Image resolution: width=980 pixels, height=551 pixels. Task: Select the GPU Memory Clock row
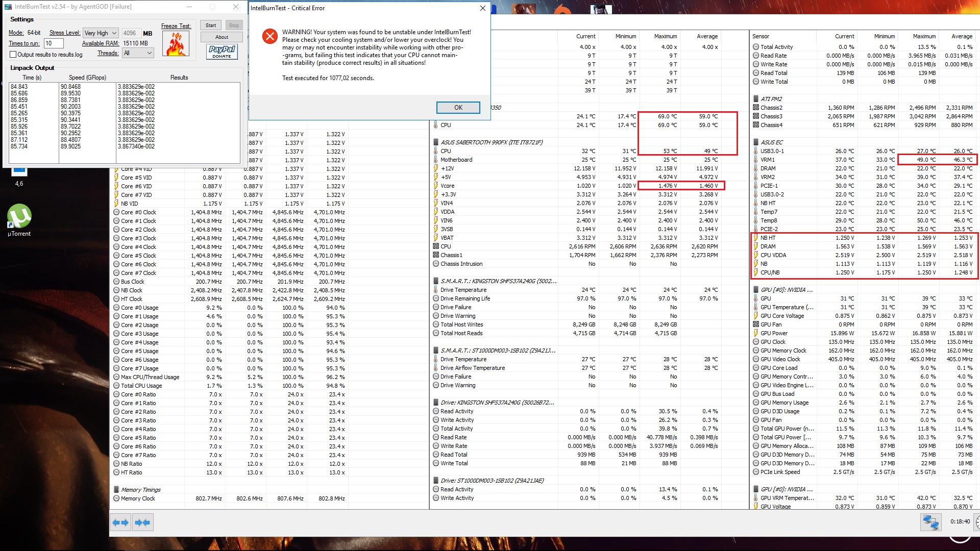tap(864, 350)
